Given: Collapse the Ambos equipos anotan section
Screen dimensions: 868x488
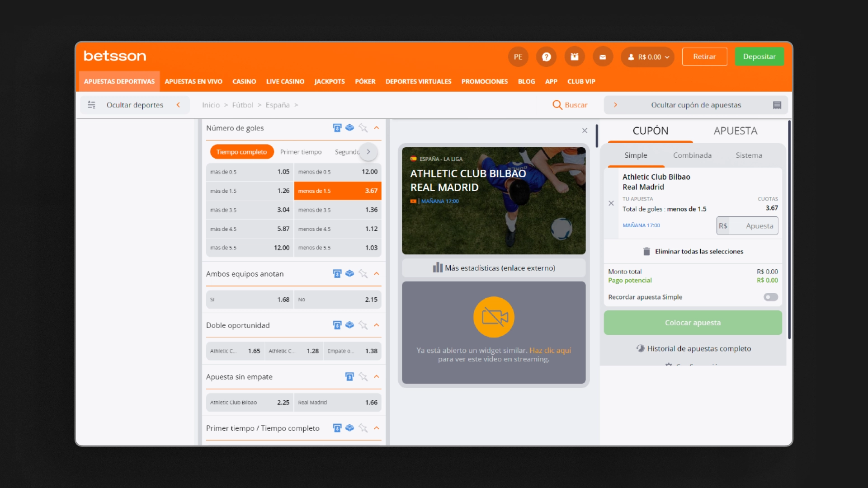Looking at the screenshot, I should [x=377, y=274].
